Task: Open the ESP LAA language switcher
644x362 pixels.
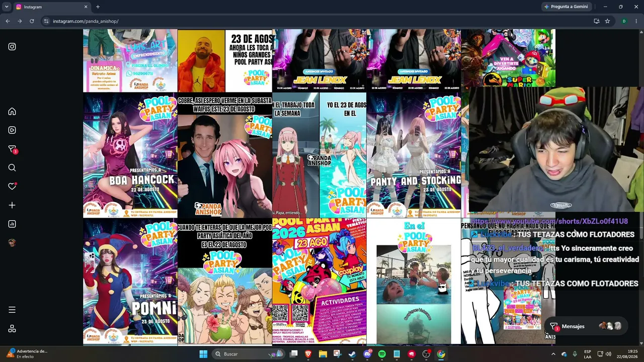Action: click(588, 354)
